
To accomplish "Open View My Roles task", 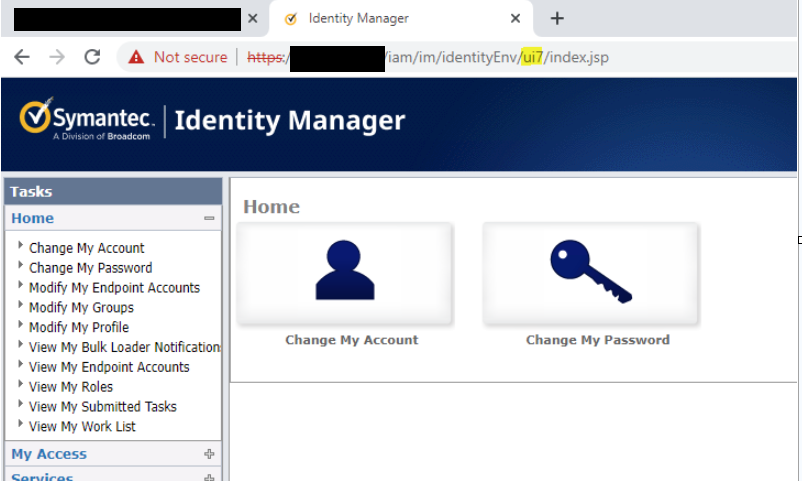I will pos(71,387).
